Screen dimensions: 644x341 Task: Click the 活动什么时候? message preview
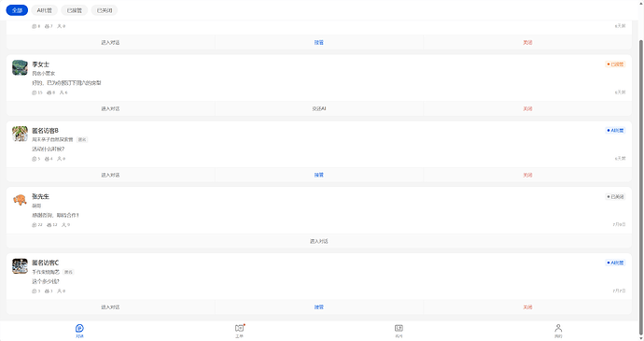[x=48, y=149]
